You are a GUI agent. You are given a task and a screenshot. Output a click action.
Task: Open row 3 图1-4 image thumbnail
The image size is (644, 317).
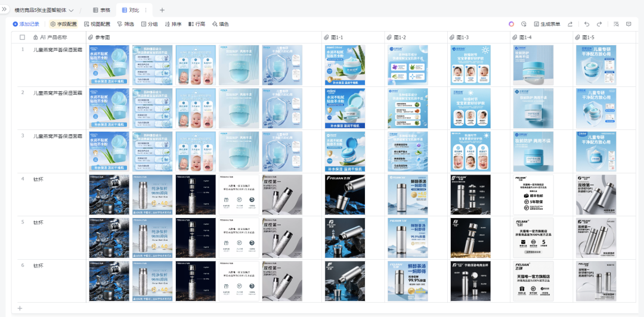pos(533,151)
